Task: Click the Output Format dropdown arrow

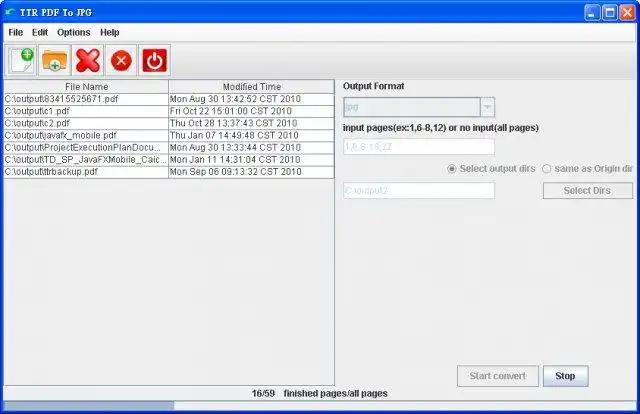Action: click(487, 107)
